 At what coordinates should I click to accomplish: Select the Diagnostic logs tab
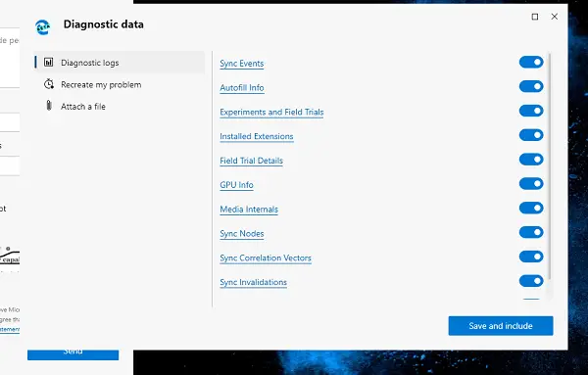[120, 63]
